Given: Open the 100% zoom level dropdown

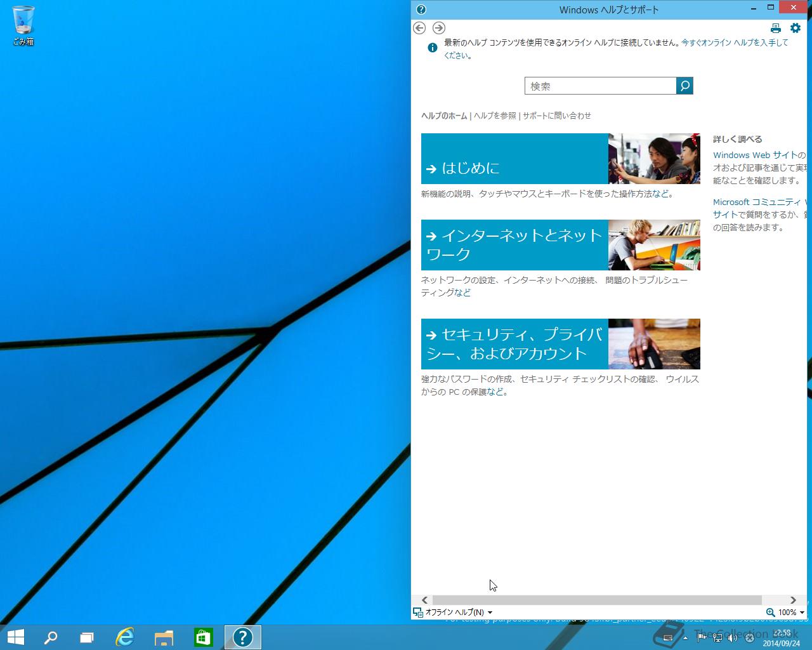Looking at the screenshot, I should pyautogui.click(x=791, y=613).
